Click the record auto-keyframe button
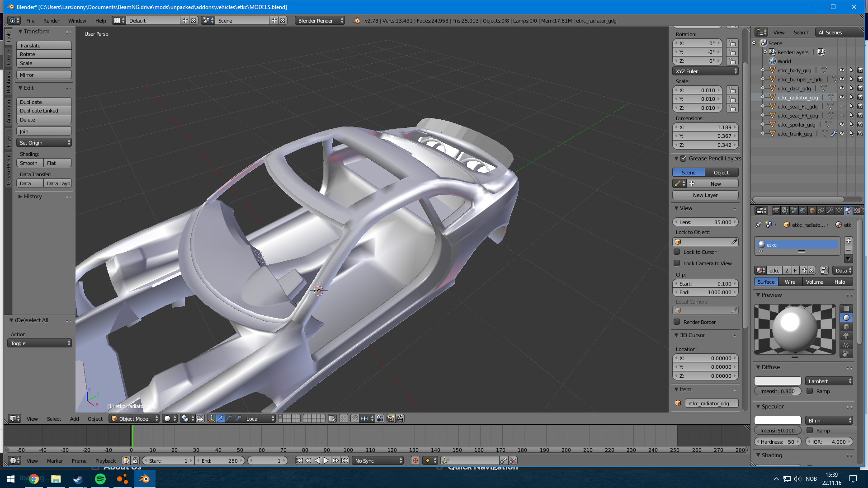 click(x=415, y=460)
